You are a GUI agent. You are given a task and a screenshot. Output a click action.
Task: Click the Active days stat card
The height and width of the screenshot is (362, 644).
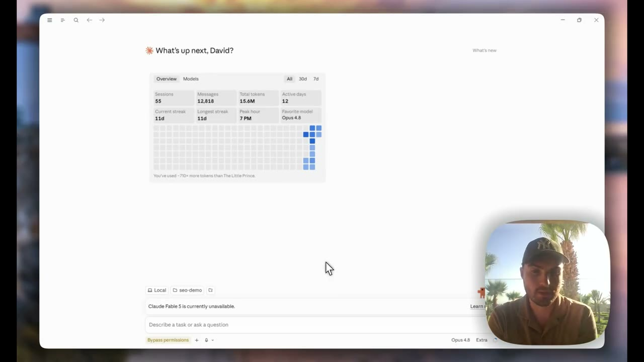tap(301, 98)
